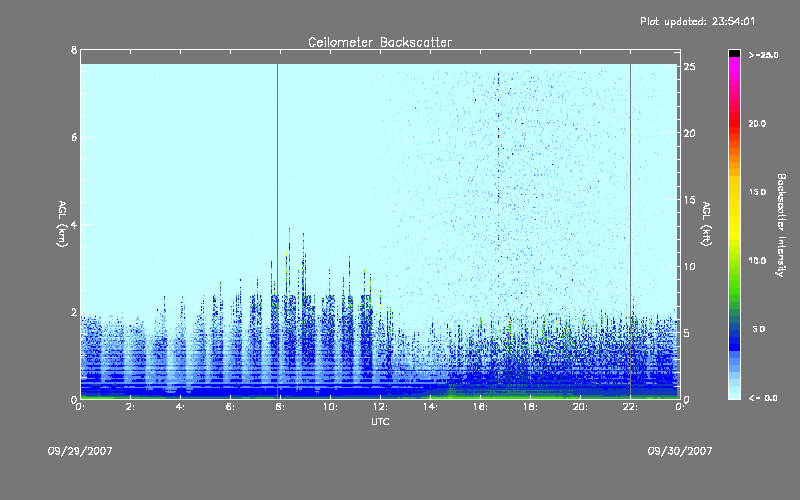Click the red colorbar segment near 20.0

[734, 122]
